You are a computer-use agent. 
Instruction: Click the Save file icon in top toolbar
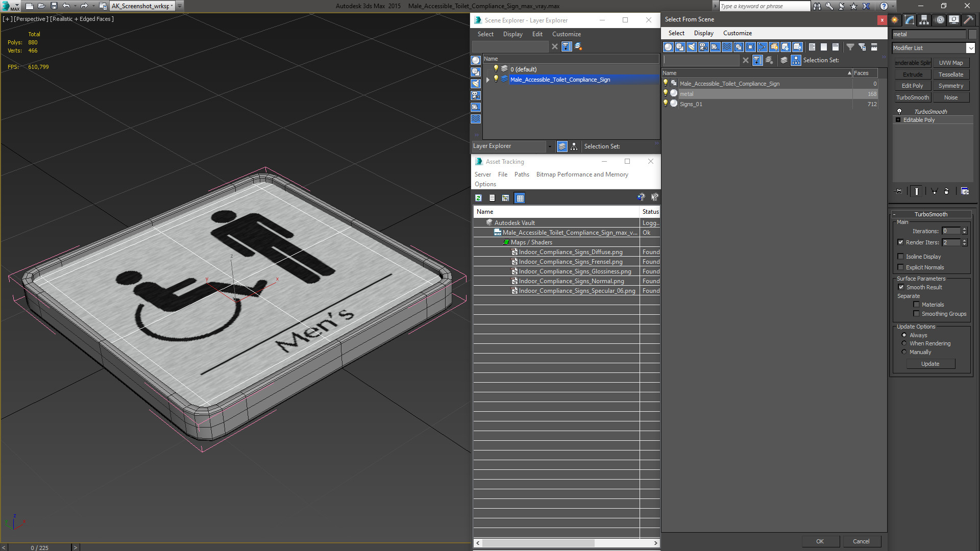click(54, 6)
